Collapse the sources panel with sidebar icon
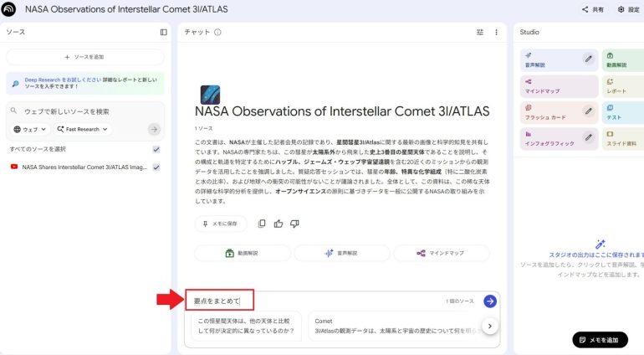The height and width of the screenshot is (355, 644). coord(163,32)
